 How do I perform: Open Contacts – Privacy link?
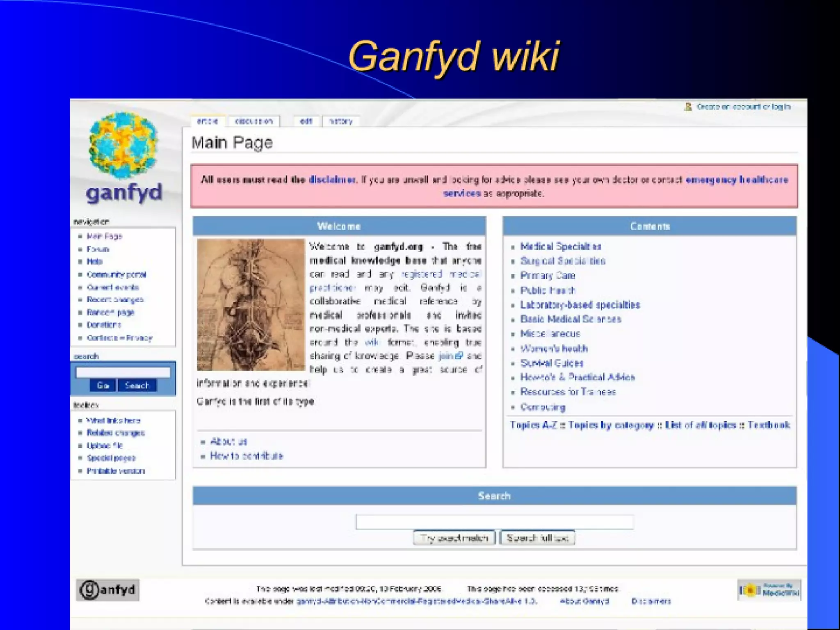click(120, 338)
